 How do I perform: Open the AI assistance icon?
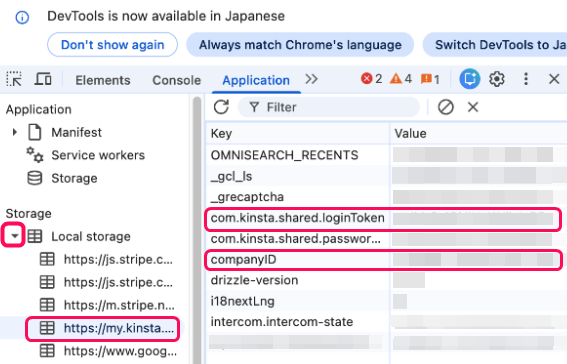(x=469, y=79)
